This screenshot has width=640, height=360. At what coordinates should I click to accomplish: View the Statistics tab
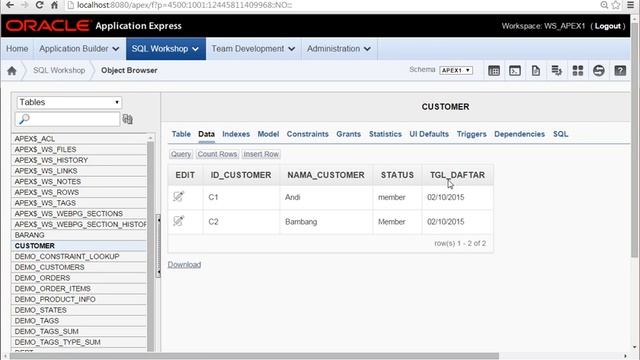point(385,134)
